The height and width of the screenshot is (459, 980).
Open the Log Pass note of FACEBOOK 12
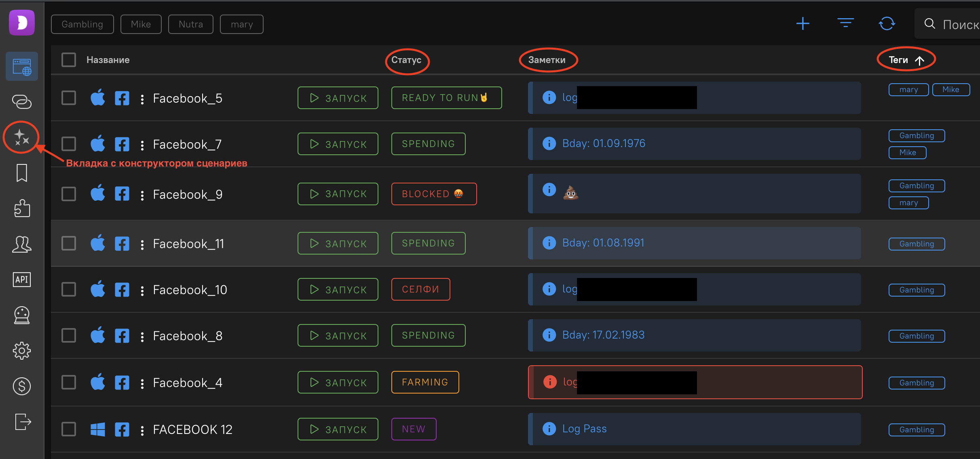pyautogui.click(x=695, y=429)
